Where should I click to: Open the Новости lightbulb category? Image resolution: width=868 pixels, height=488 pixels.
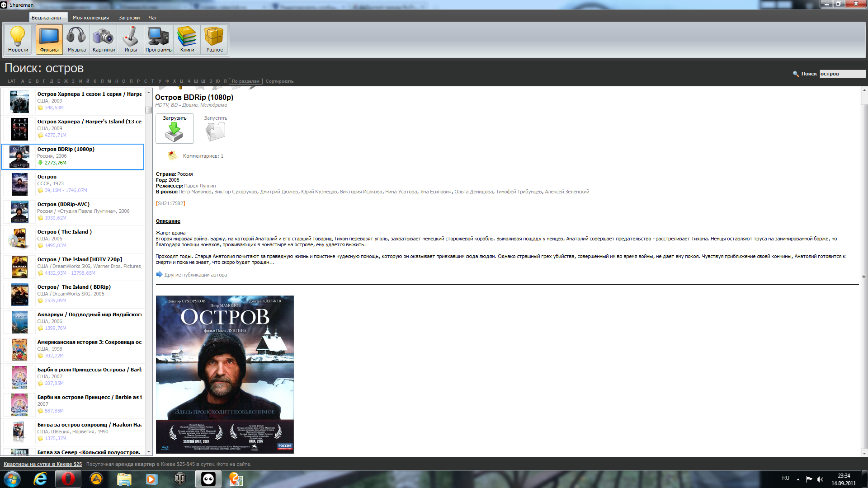18,39
